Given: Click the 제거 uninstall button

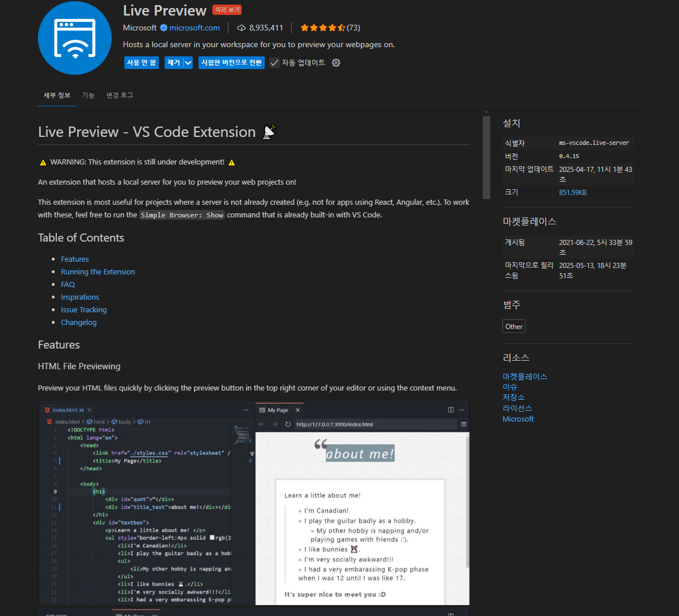Looking at the screenshot, I should click(x=174, y=63).
